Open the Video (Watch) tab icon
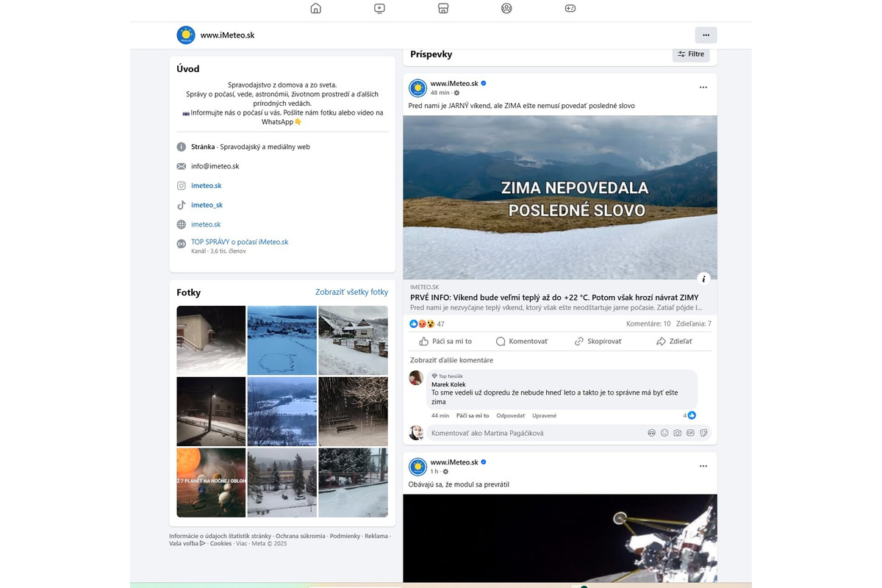 coord(379,9)
